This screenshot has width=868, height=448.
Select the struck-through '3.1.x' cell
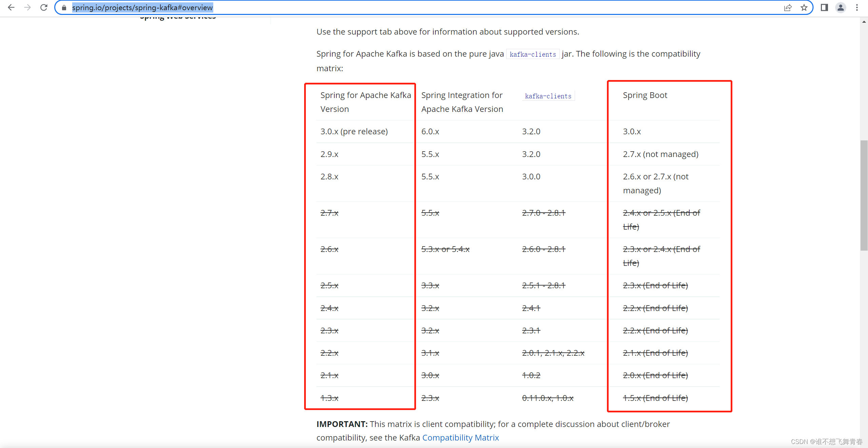430,353
